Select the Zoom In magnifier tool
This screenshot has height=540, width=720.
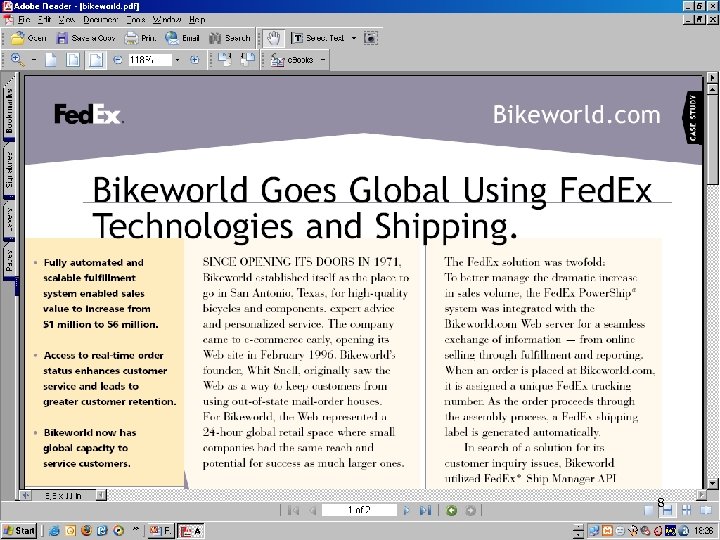[x=17, y=60]
